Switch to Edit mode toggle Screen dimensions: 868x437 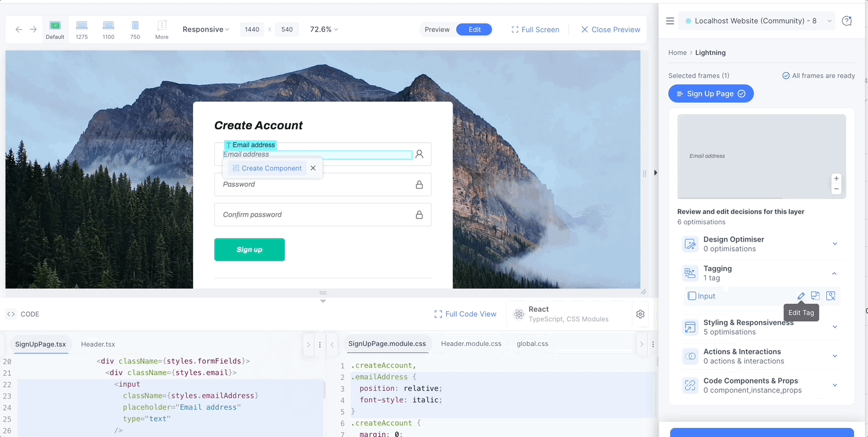(x=474, y=29)
